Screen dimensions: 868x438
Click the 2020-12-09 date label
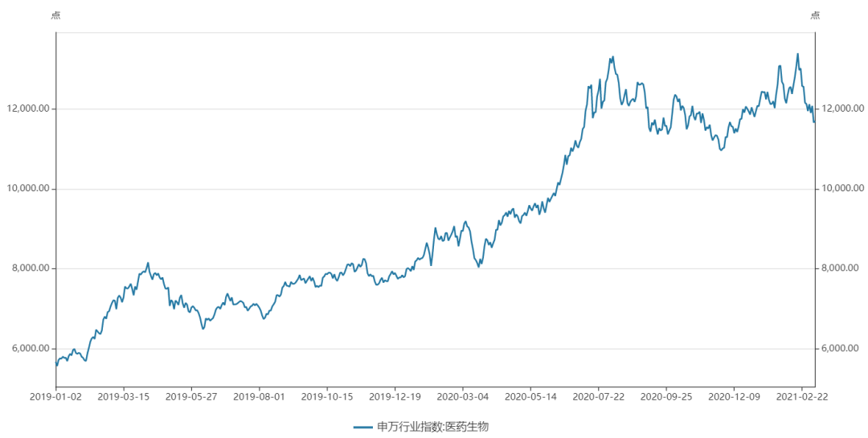coord(734,397)
